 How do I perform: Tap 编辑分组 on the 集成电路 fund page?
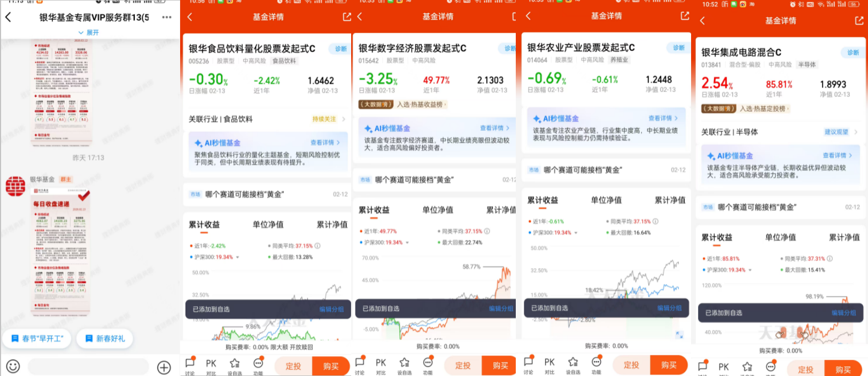[843, 313]
